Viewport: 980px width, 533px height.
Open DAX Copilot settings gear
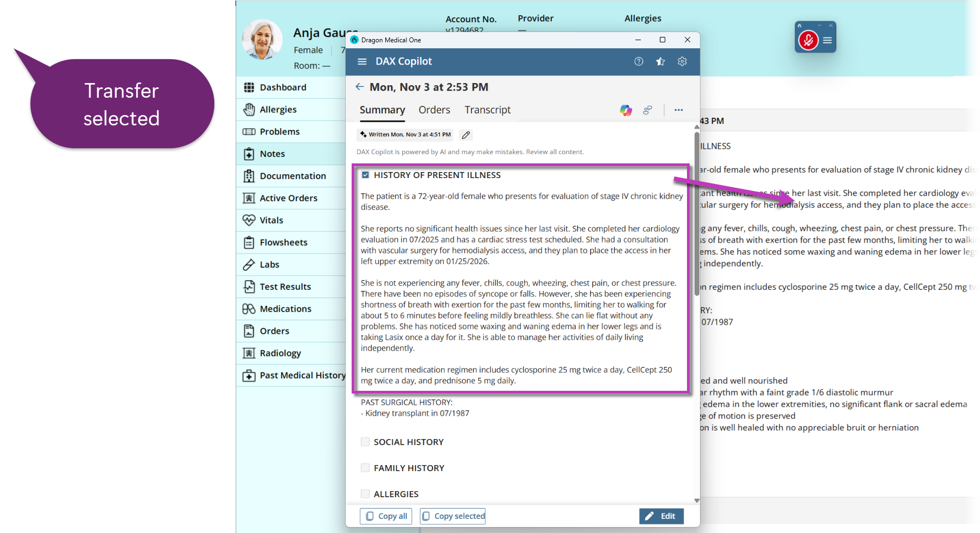tap(682, 61)
